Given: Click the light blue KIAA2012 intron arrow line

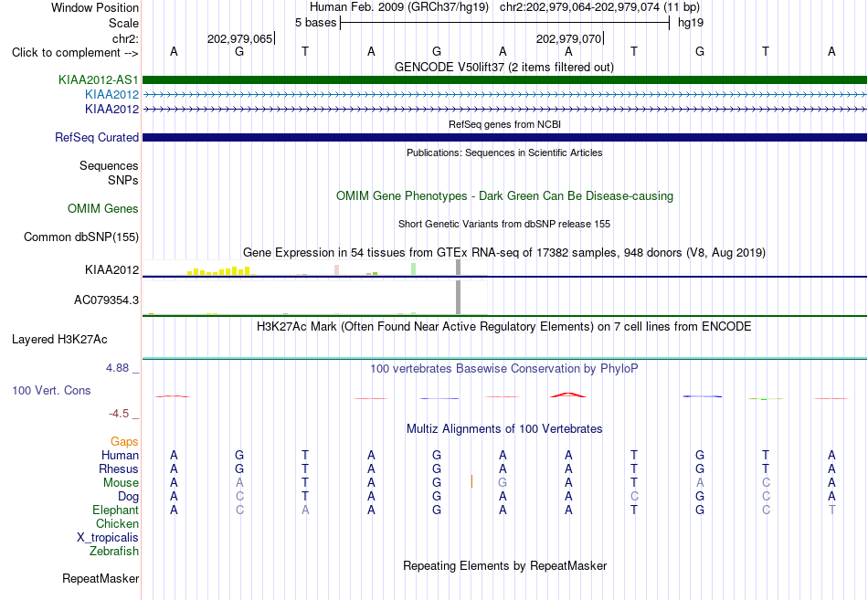Looking at the screenshot, I should [504, 95].
